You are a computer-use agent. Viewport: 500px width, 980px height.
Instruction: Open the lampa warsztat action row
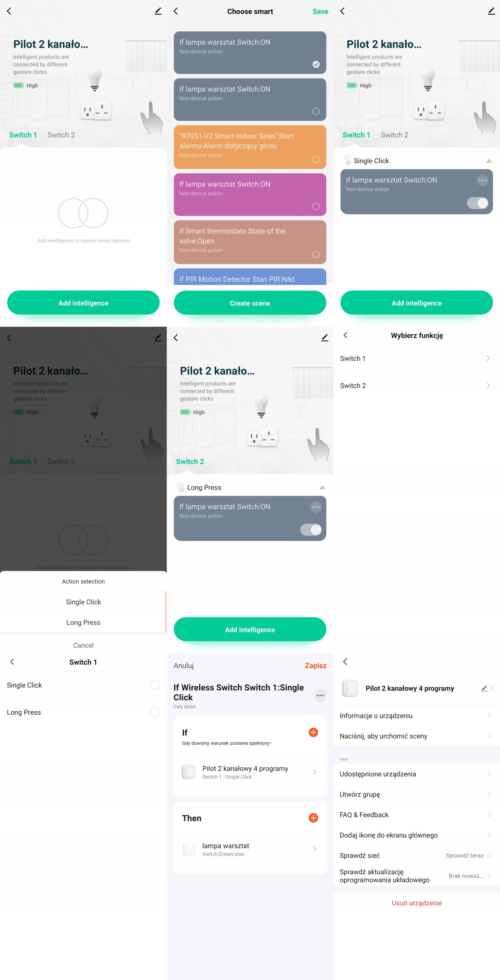click(250, 849)
